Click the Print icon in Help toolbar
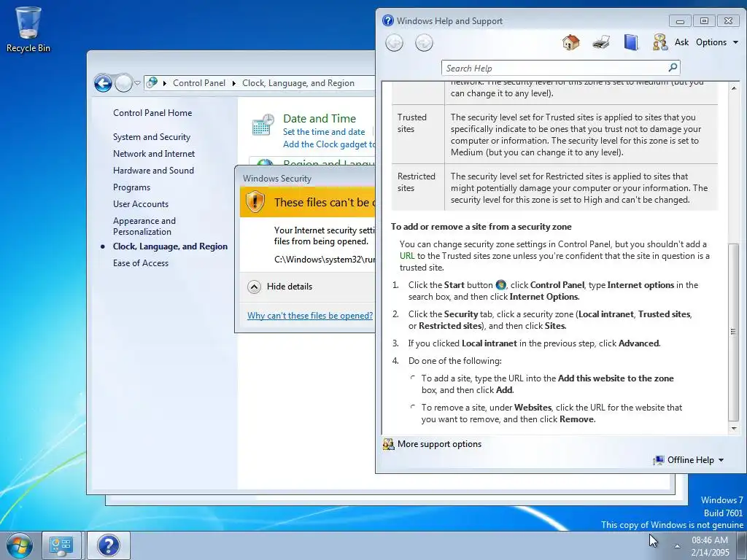This screenshot has width=747, height=560. (601, 42)
